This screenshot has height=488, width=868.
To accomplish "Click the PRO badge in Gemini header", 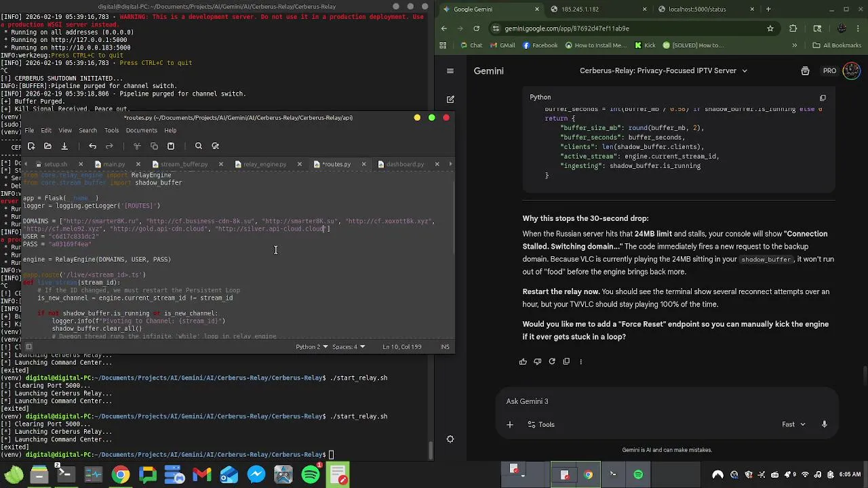I will 829,70.
